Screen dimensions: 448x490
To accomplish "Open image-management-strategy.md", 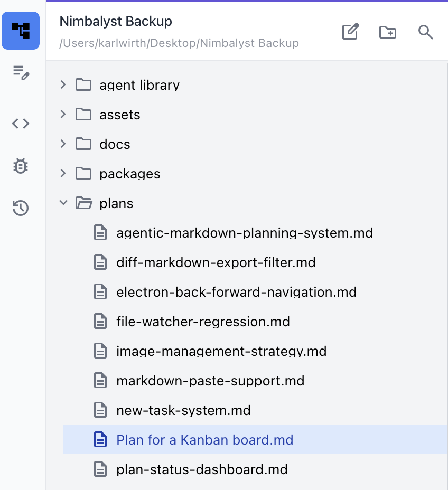I will 221,351.
